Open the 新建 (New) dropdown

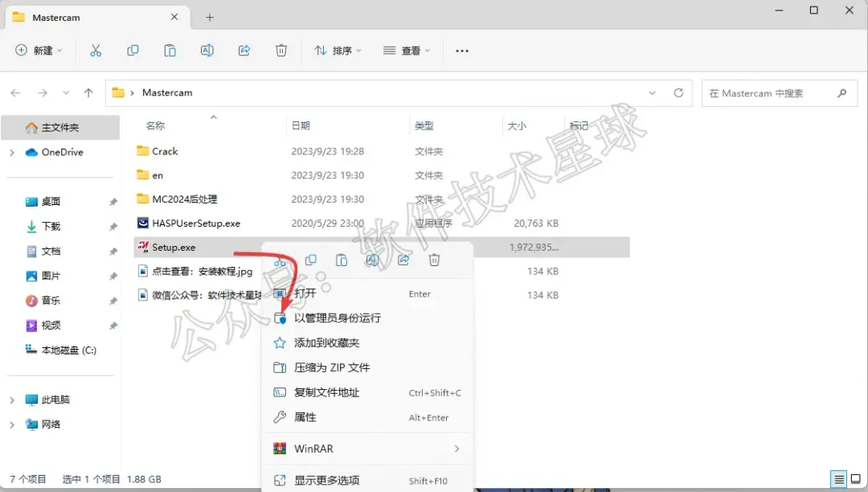(39, 51)
